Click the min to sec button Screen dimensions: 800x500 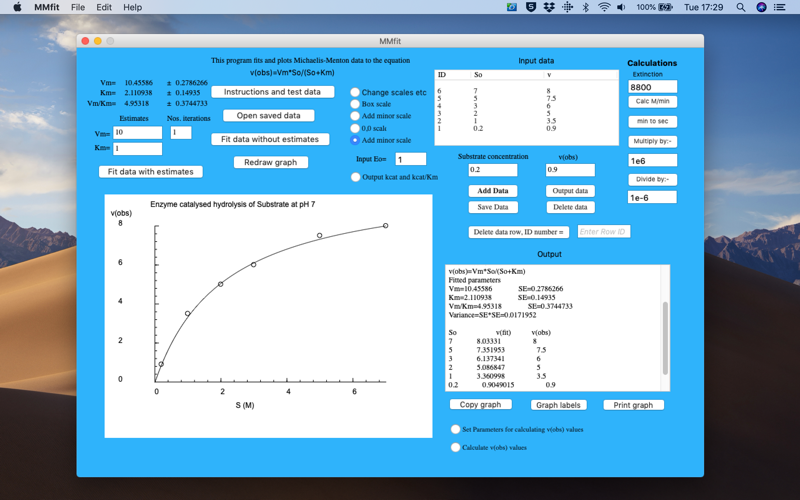[653, 121]
